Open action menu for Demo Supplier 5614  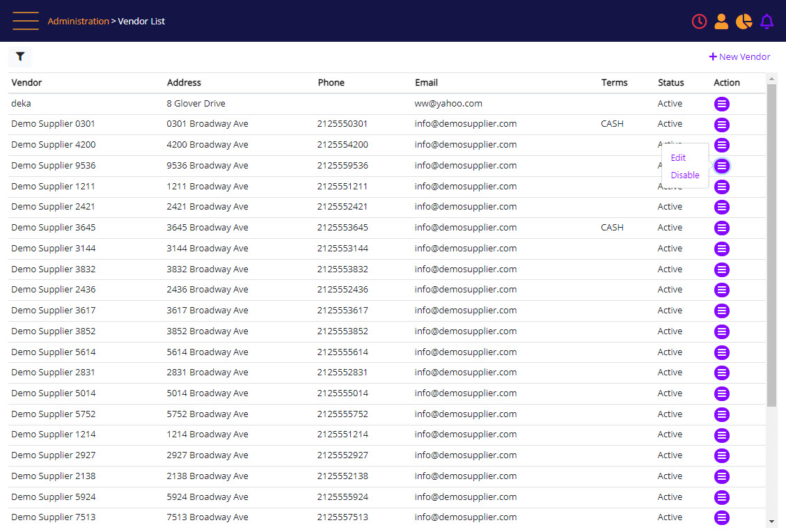click(x=721, y=352)
